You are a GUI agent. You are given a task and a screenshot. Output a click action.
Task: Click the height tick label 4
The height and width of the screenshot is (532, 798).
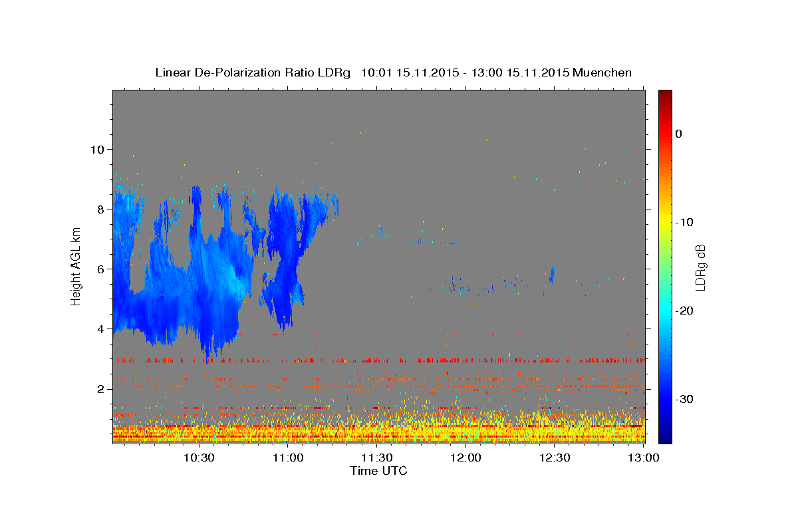(x=100, y=329)
